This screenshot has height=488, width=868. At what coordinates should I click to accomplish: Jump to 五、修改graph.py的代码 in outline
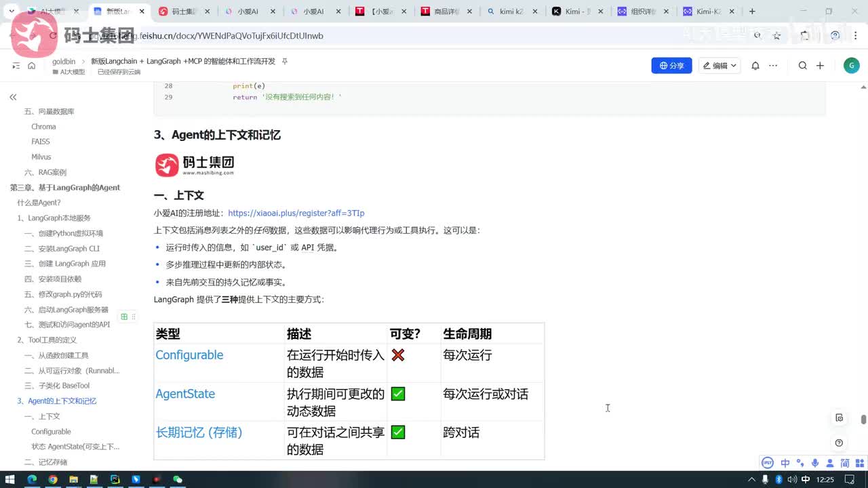pyautogui.click(x=63, y=294)
